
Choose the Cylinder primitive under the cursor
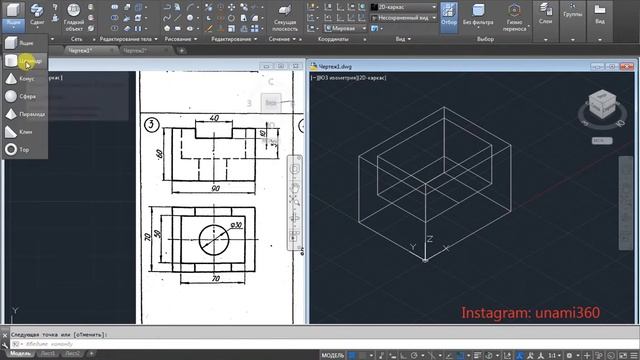24,61
